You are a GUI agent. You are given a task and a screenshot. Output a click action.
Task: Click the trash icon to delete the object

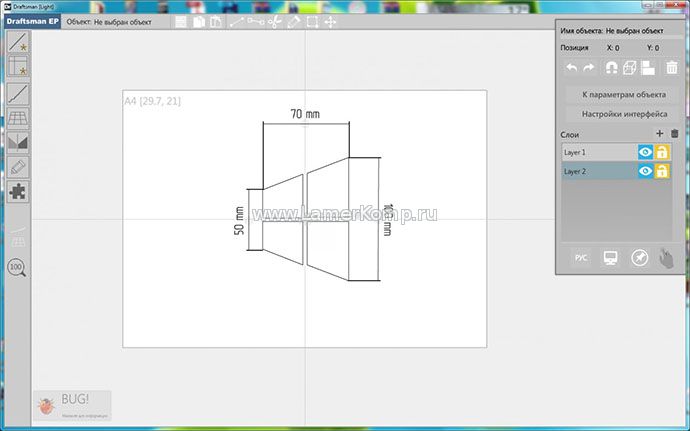point(672,68)
